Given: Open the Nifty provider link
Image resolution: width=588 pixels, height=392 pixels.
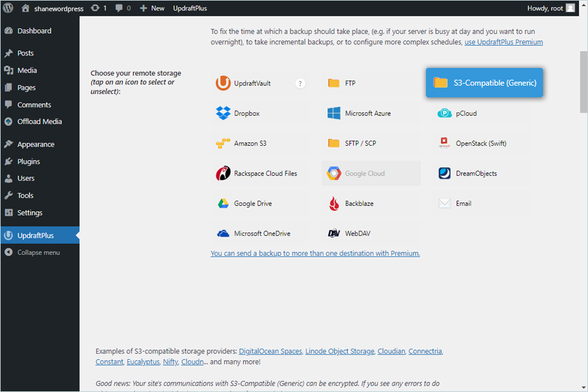Looking at the screenshot, I should 171,362.
